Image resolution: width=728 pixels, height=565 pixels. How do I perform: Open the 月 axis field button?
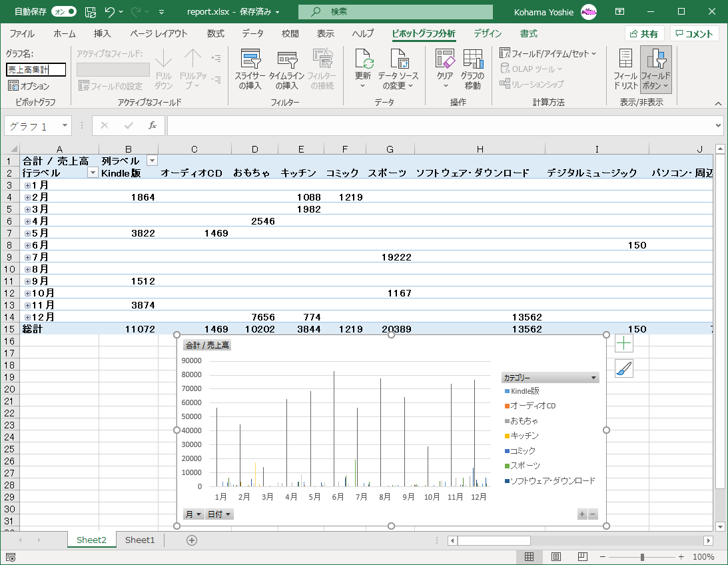click(193, 514)
